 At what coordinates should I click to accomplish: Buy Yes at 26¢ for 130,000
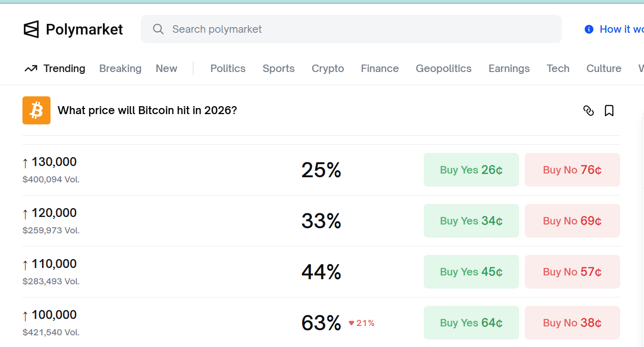coord(471,170)
